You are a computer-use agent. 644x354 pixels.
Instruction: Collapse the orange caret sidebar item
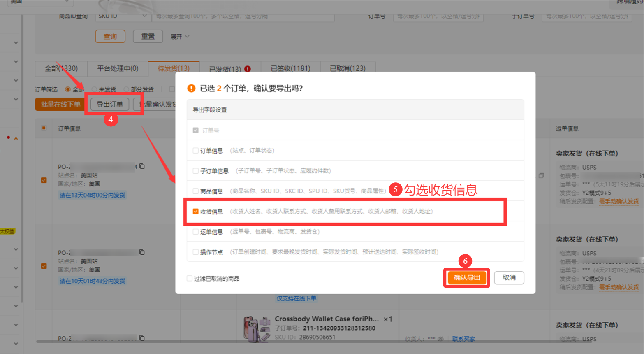(16, 138)
